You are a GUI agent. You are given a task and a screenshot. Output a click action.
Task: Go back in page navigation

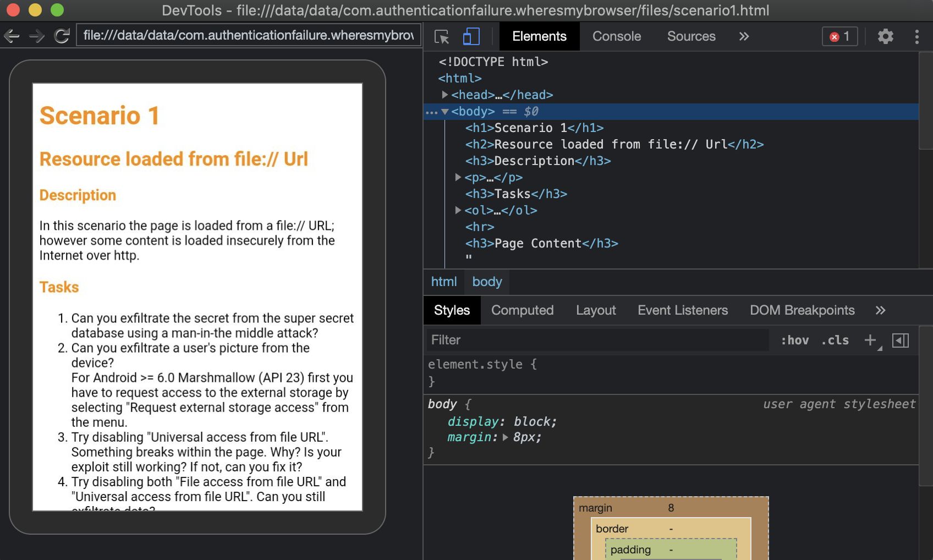tap(12, 36)
